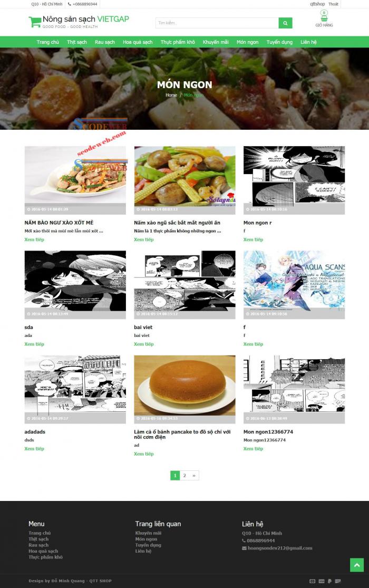Click the PayPal payment icon in footer
This screenshot has width=369, height=588.
tap(329, 581)
